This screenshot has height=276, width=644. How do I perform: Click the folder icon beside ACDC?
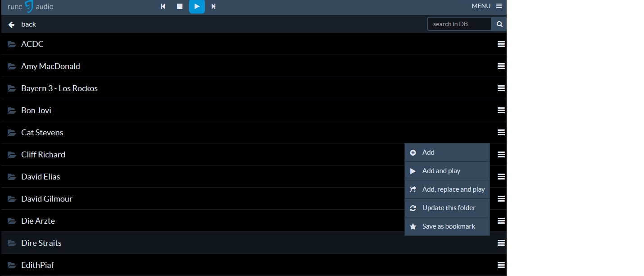tap(12, 44)
